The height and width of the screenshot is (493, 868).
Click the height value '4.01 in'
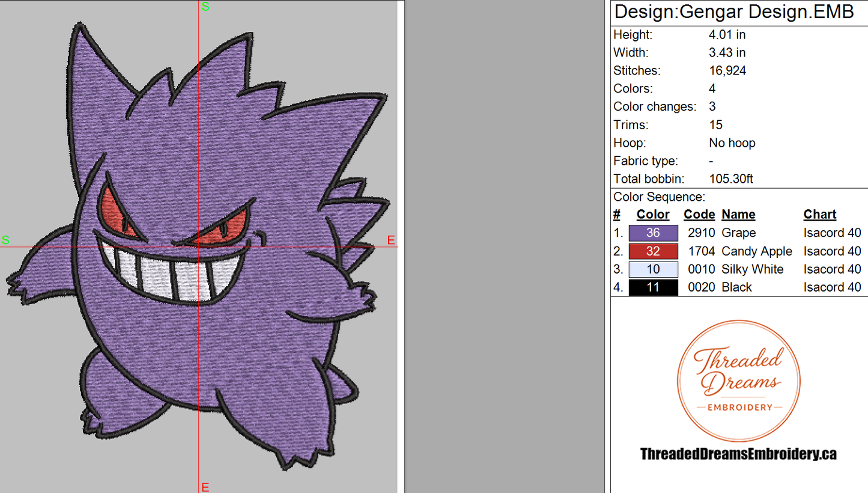(727, 35)
